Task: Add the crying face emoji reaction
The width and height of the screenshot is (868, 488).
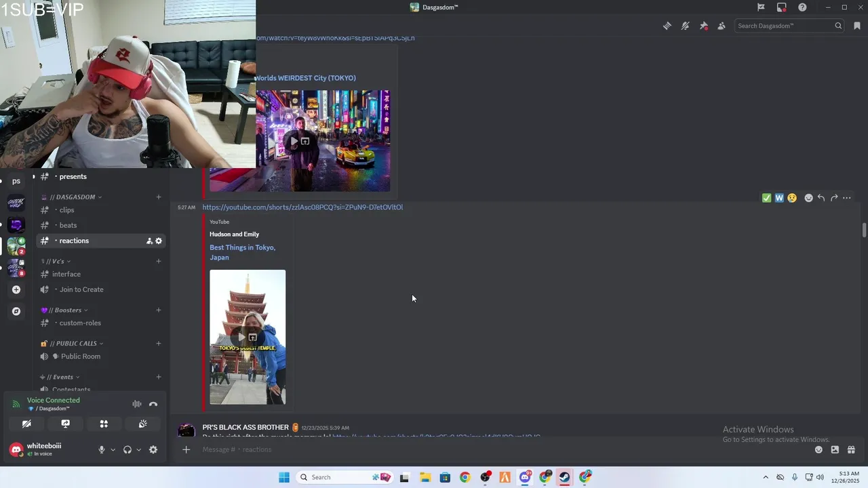Action: [x=791, y=198]
